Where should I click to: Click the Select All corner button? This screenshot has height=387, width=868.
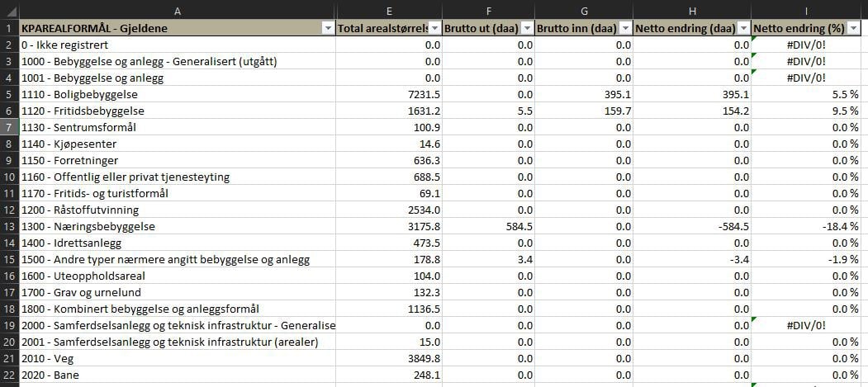coord(8,10)
